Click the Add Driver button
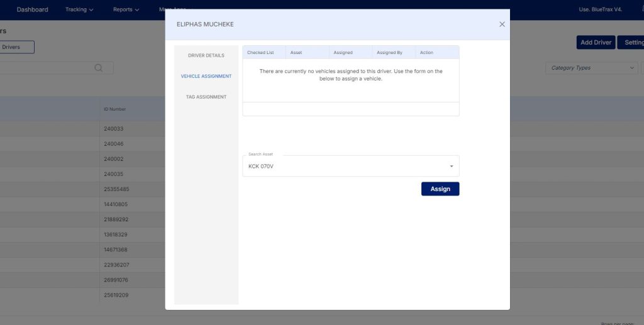 [596, 42]
